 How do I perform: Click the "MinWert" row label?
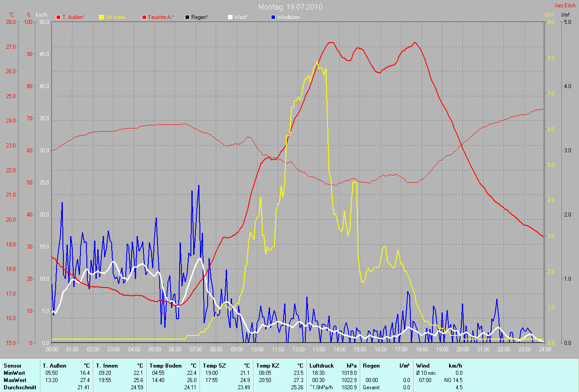pyautogui.click(x=14, y=373)
